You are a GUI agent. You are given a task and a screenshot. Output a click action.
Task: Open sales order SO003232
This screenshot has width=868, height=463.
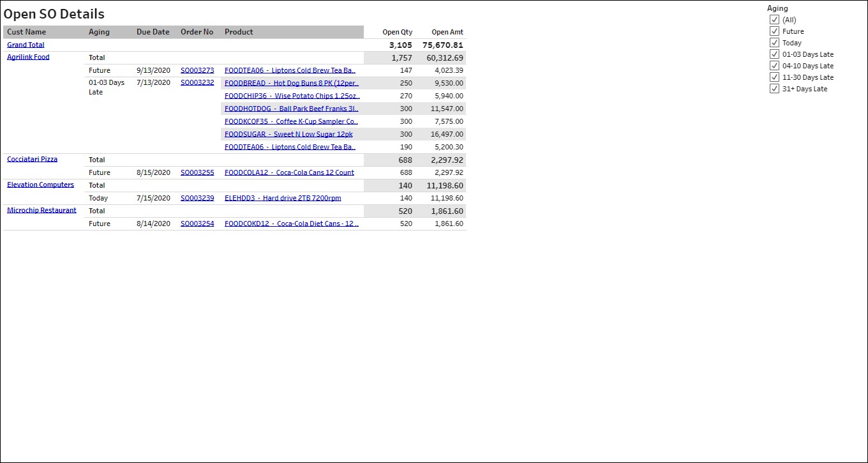(x=197, y=82)
